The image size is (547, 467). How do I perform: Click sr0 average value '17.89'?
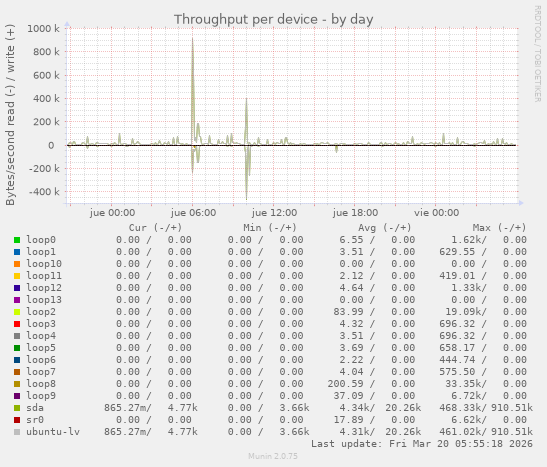tap(348, 420)
